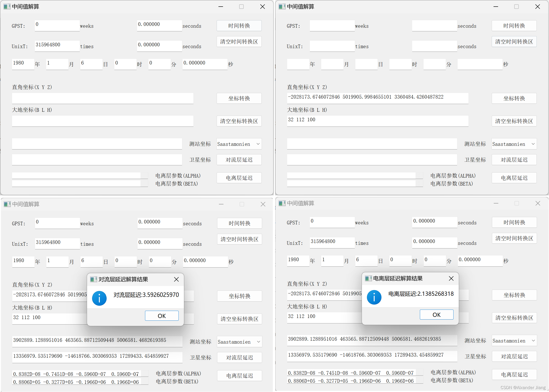Screen dimensions: 549x392
Task: Click empty 测站坐标 field in window with empty coordinate fields
Action: coord(97,144)
